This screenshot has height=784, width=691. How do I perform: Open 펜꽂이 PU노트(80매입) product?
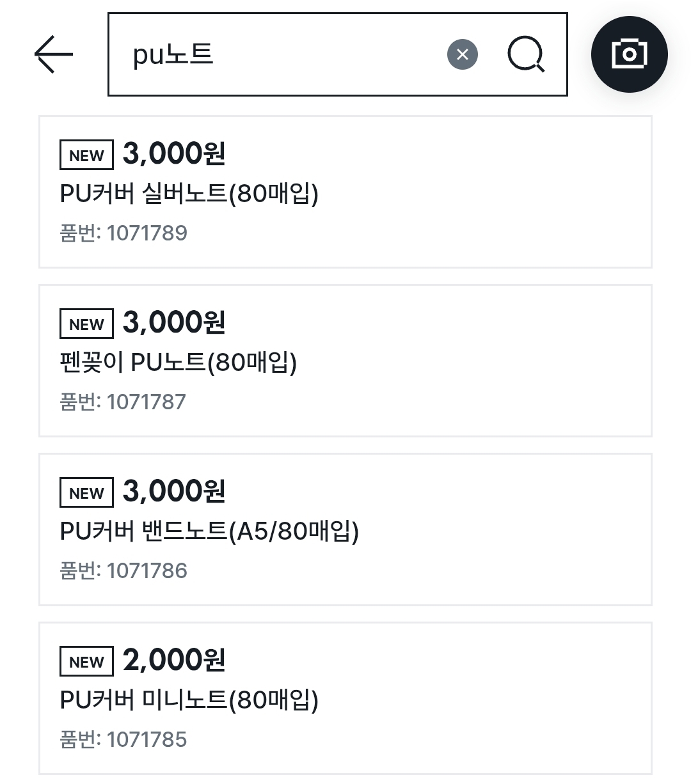click(179, 362)
